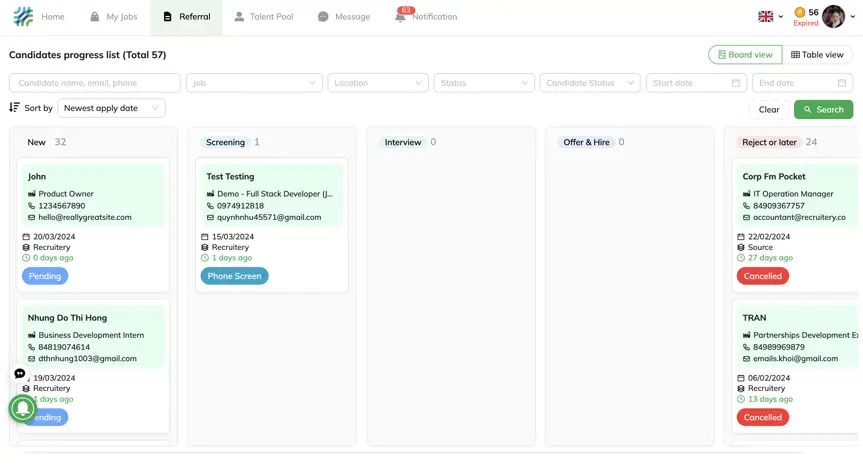Image resolution: width=863 pixels, height=465 pixels.
Task: Click the Start date field
Action: 696,83
